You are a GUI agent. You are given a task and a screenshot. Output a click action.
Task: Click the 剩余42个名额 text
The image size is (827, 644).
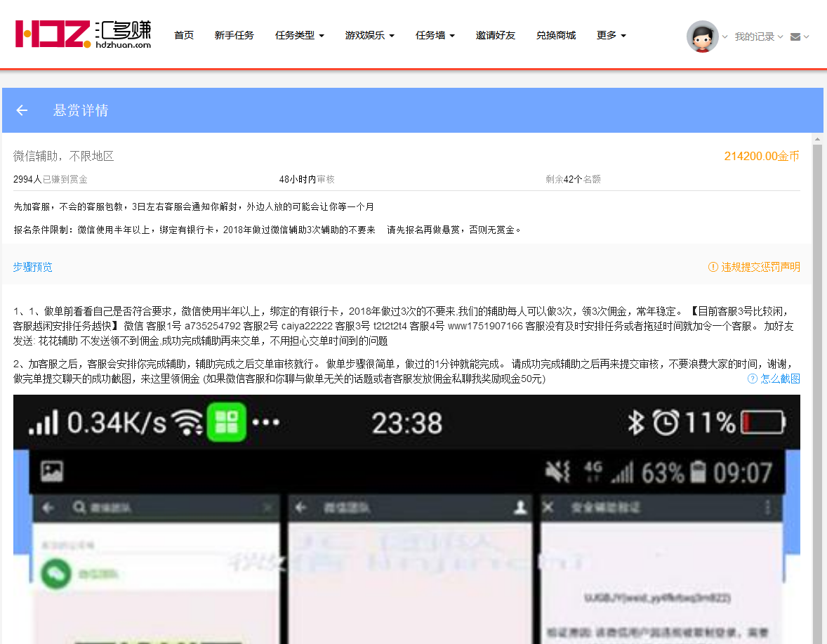(x=573, y=179)
